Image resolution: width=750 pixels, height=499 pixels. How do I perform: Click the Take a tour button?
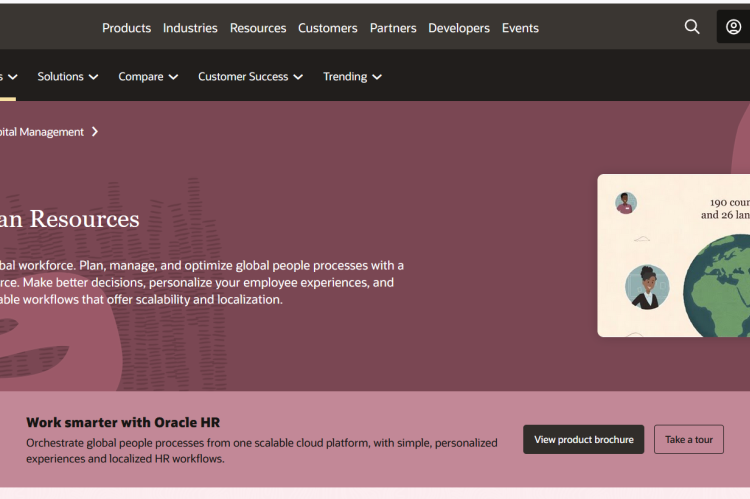(689, 439)
